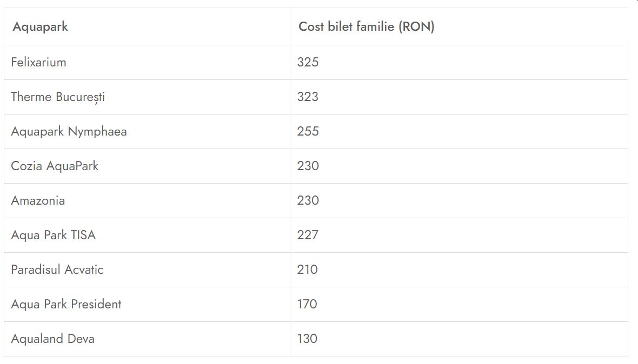Click the Aquapark column header
Viewport: 638px width, 364px height.
coord(41,27)
